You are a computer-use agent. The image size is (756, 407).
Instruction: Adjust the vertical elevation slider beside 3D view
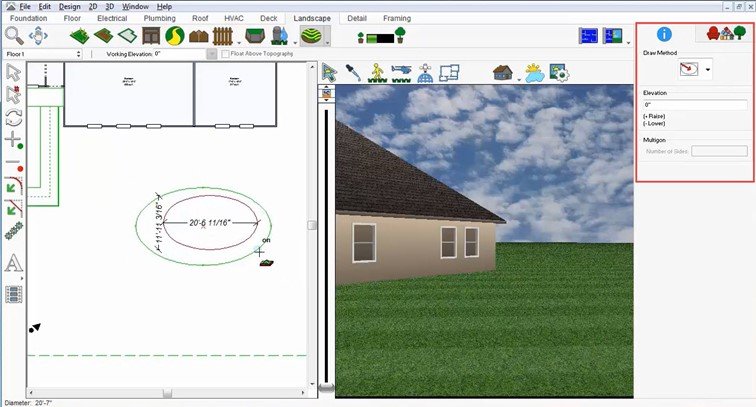click(x=327, y=387)
